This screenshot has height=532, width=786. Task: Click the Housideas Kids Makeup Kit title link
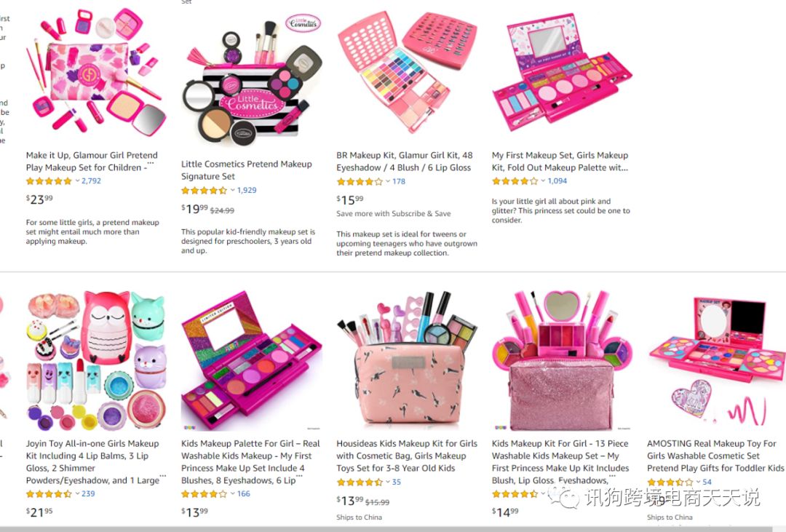pyautogui.click(x=407, y=456)
